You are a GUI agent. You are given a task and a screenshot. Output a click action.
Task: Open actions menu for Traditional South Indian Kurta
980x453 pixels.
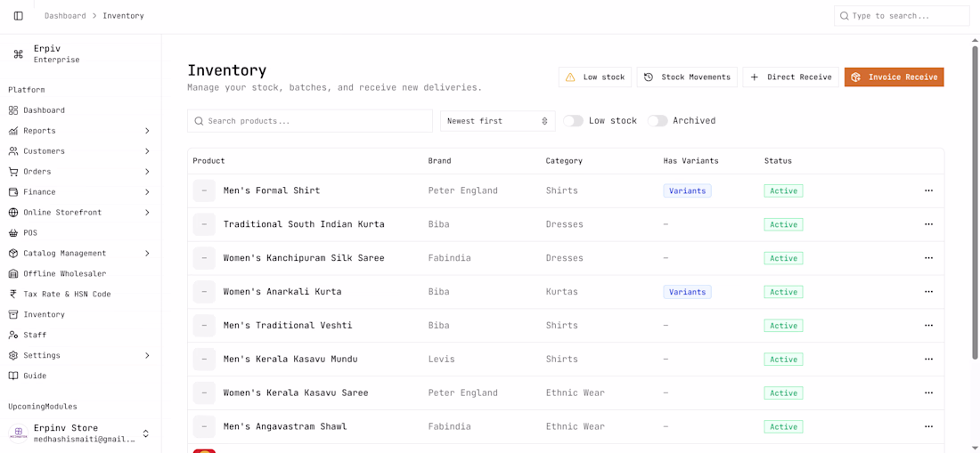point(928,224)
